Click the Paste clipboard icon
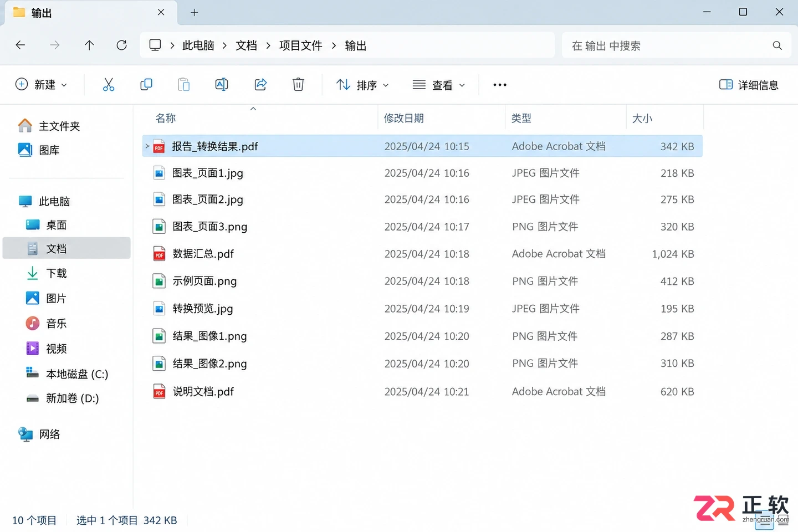The width and height of the screenshot is (798, 532). click(183, 84)
